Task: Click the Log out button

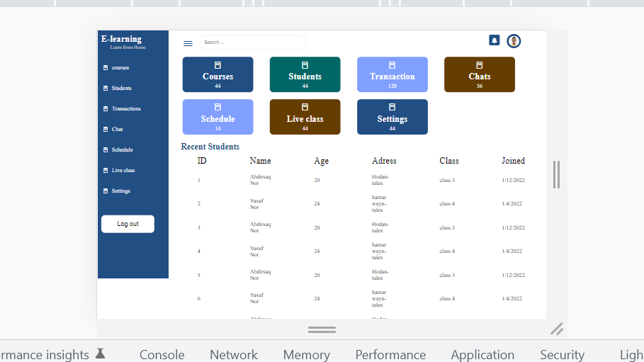Action: (x=128, y=224)
